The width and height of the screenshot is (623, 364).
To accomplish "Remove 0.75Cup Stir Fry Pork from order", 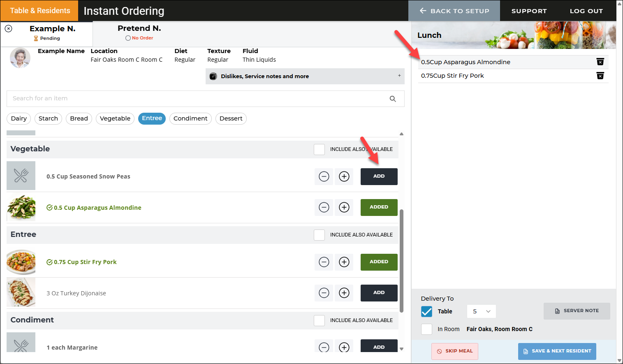I will (600, 76).
